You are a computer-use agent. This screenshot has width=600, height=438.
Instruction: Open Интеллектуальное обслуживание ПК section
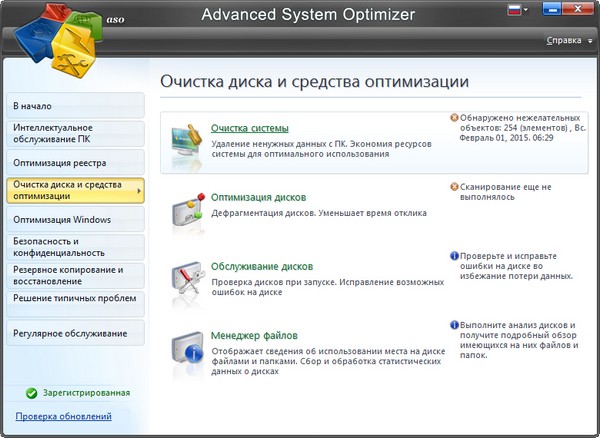point(67,133)
